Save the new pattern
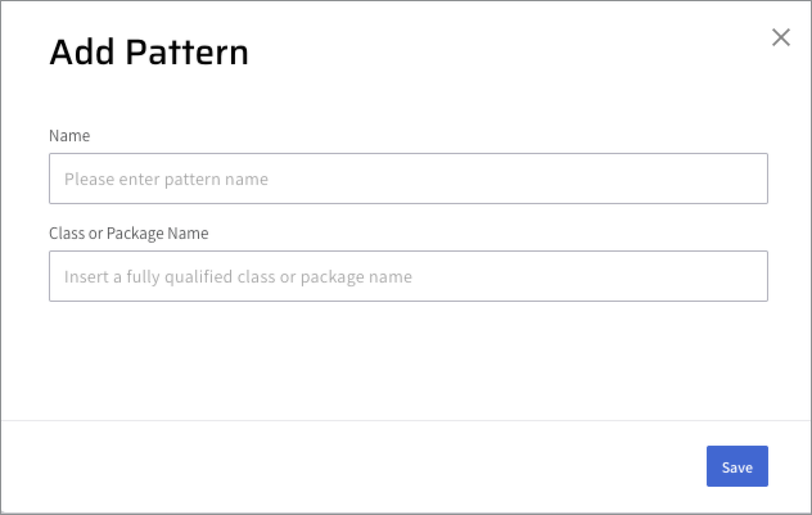This screenshot has height=515, width=812. 737,467
